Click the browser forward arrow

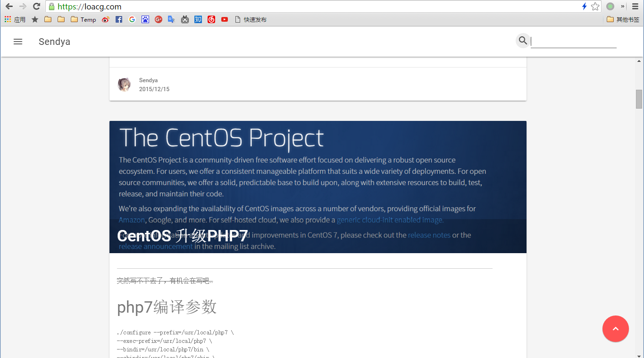23,7
